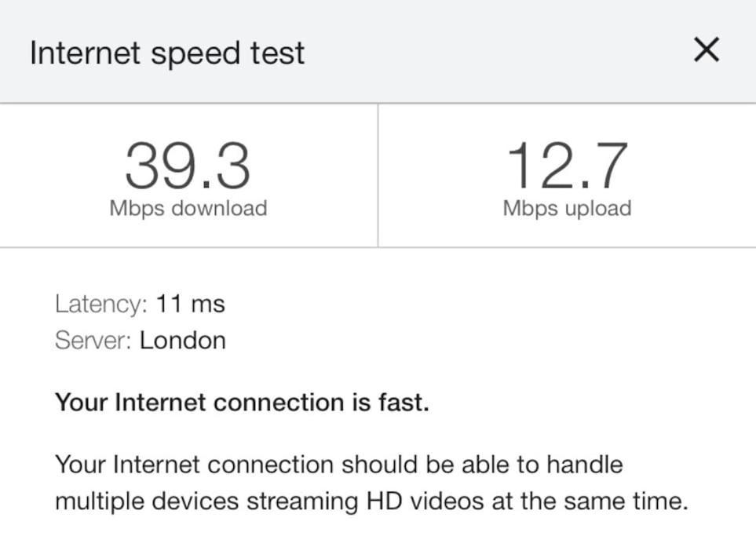Click the "Server:" label
This screenshot has height=536, width=756.
tap(93, 341)
